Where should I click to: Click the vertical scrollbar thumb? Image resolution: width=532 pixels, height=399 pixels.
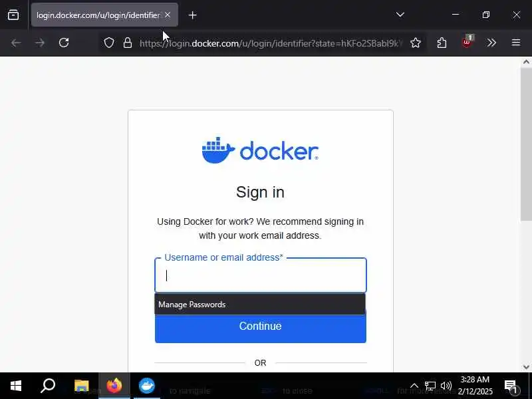526,144
